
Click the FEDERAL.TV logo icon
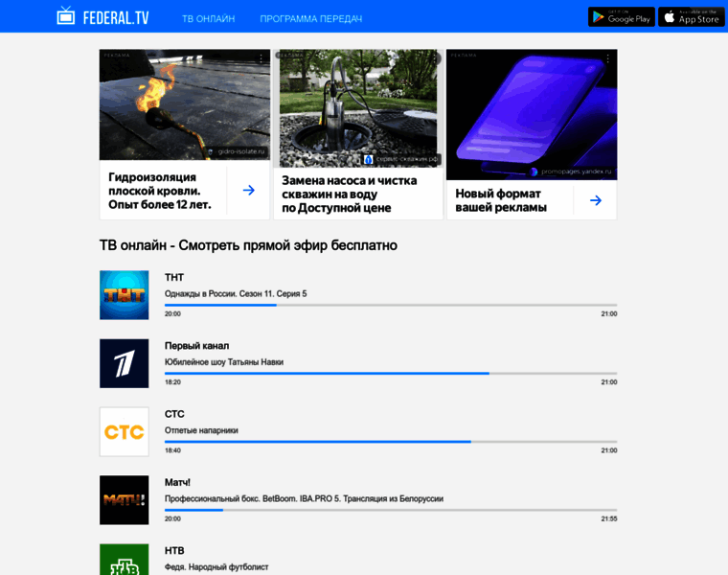coord(65,15)
